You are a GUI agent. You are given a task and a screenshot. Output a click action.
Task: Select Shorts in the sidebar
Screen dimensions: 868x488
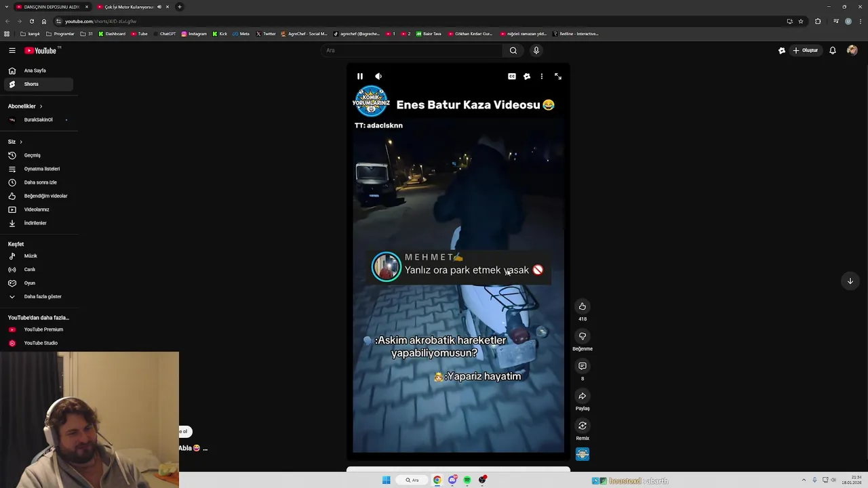[39, 84]
